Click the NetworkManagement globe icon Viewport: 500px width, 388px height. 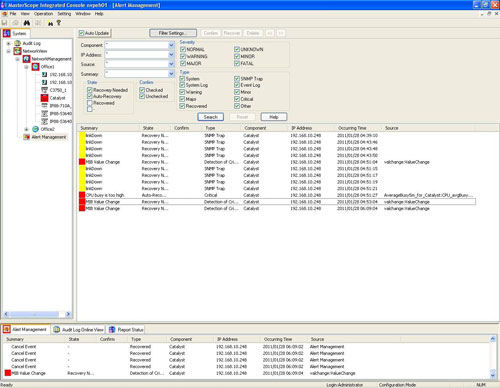point(26,59)
